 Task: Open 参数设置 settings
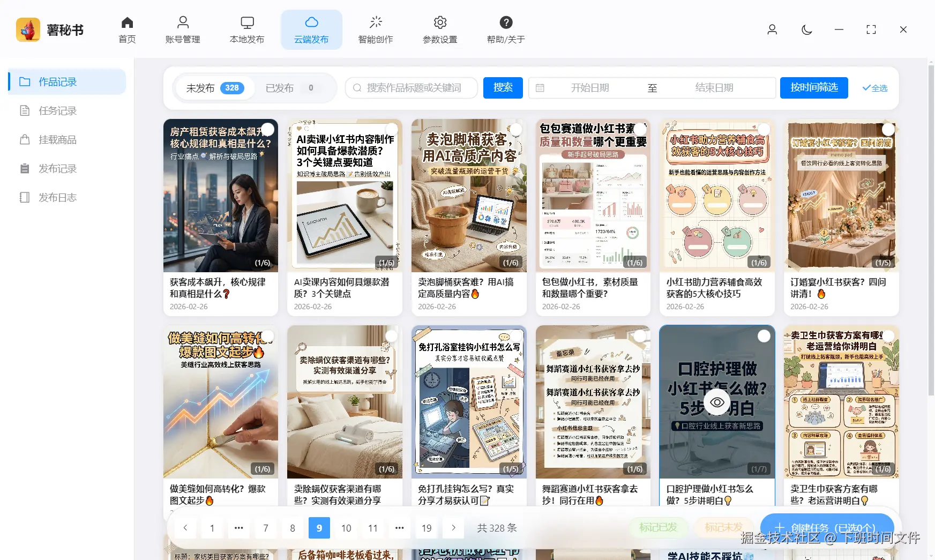(439, 29)
